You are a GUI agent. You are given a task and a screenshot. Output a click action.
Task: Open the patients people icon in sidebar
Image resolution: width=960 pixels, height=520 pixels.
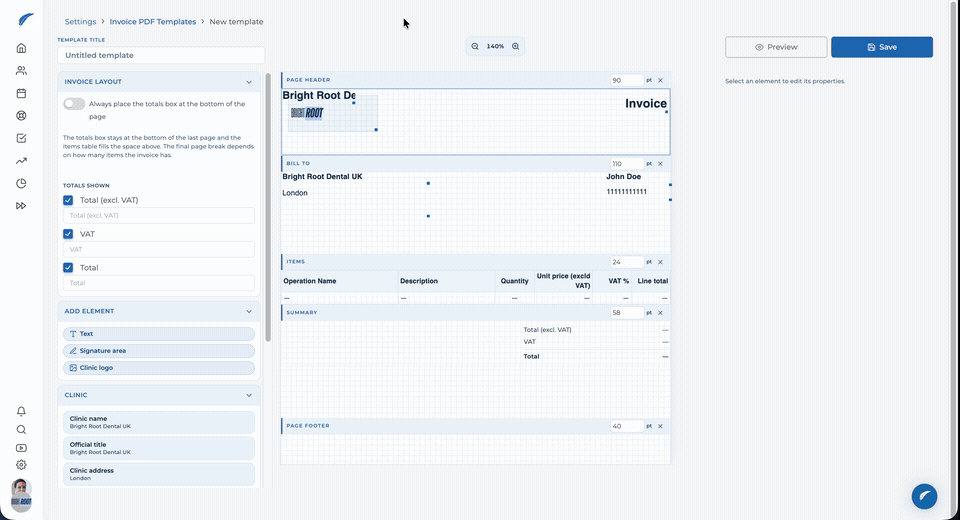pyautogui.click(x=21, y=70)
